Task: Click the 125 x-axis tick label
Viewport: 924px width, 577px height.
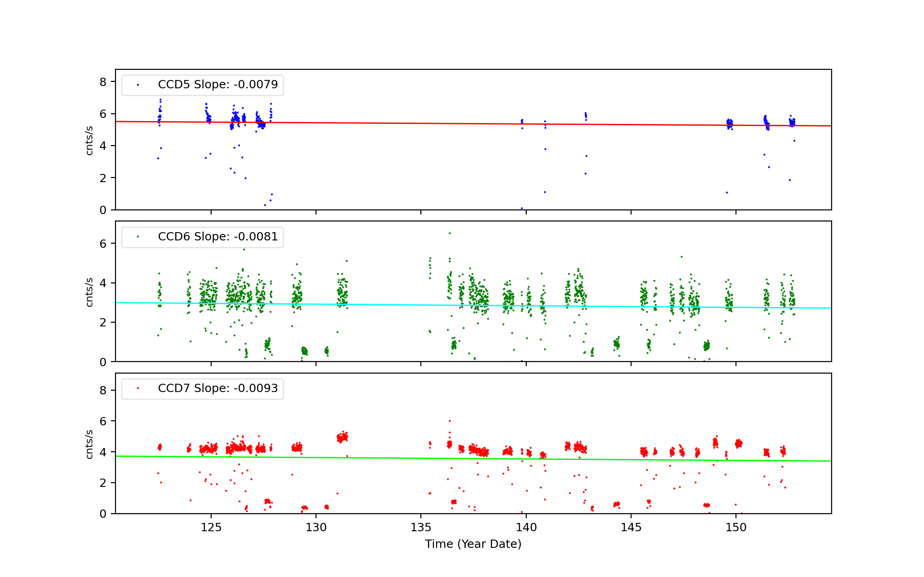Action: coord(211,528)
